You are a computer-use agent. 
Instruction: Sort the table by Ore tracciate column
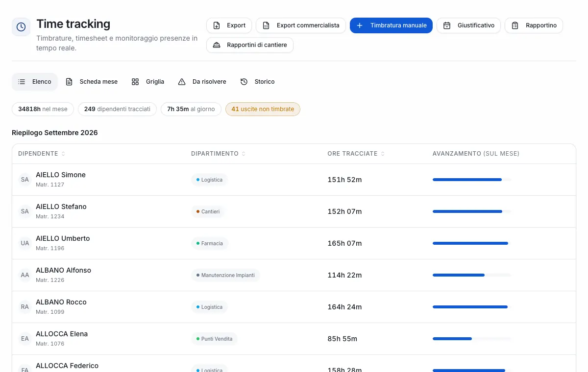(356, 154)
